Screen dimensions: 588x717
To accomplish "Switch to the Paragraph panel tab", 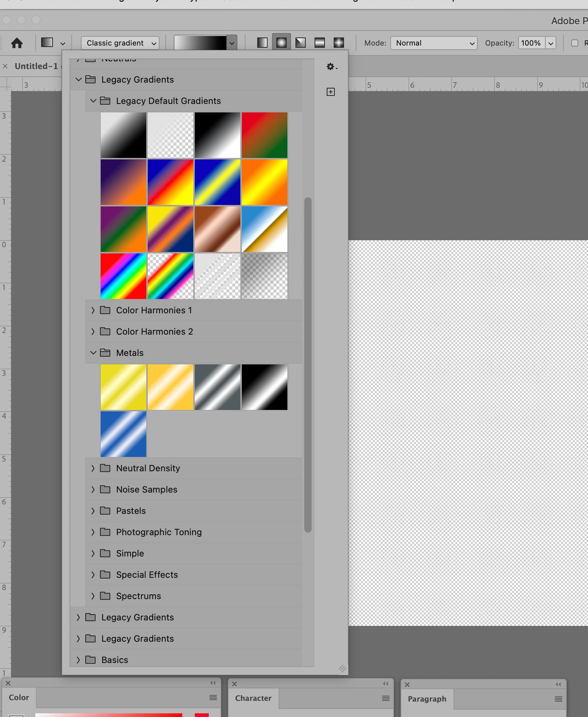I will 427,699.
